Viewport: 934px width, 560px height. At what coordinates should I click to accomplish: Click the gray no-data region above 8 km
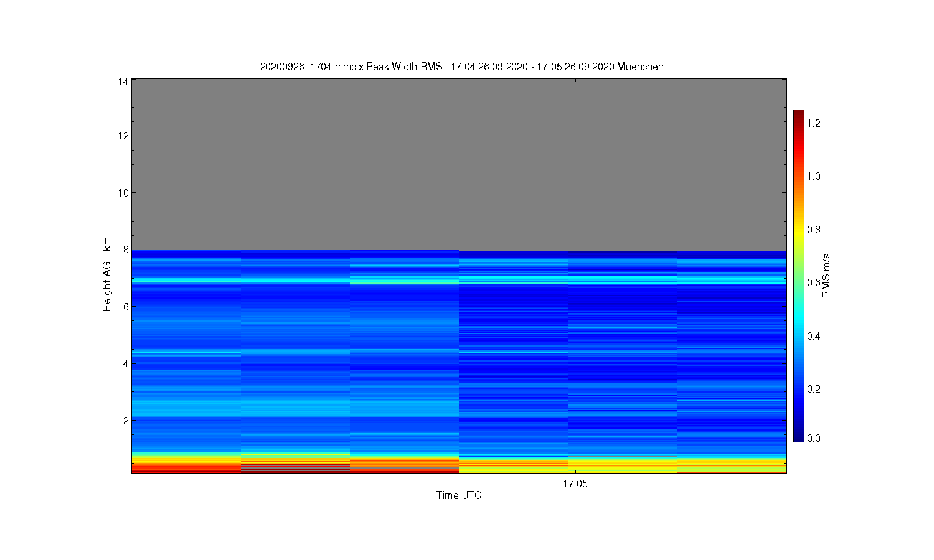459,164
